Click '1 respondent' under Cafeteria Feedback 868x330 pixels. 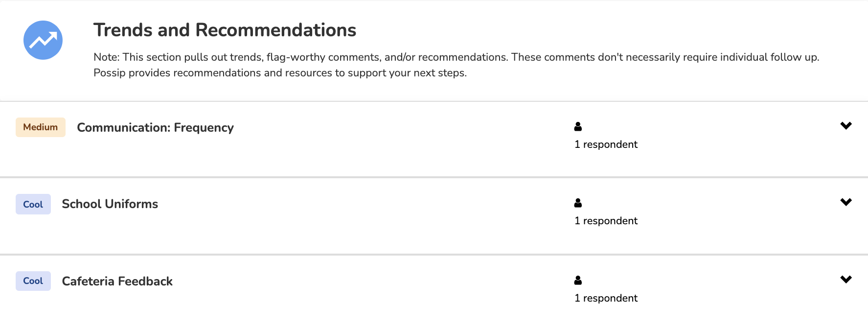pyautogui.click(x=606, y=298)
